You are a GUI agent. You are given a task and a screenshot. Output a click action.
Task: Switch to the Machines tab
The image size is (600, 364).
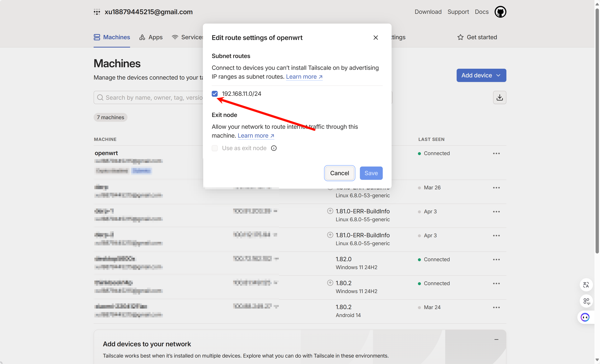pos(112,37)
